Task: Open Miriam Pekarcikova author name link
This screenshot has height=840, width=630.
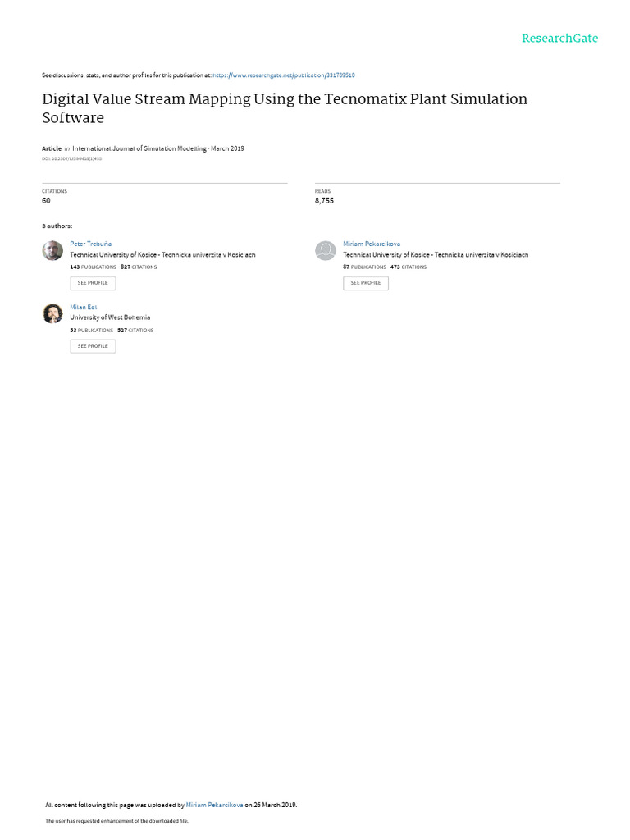Action: pos(372,244)
